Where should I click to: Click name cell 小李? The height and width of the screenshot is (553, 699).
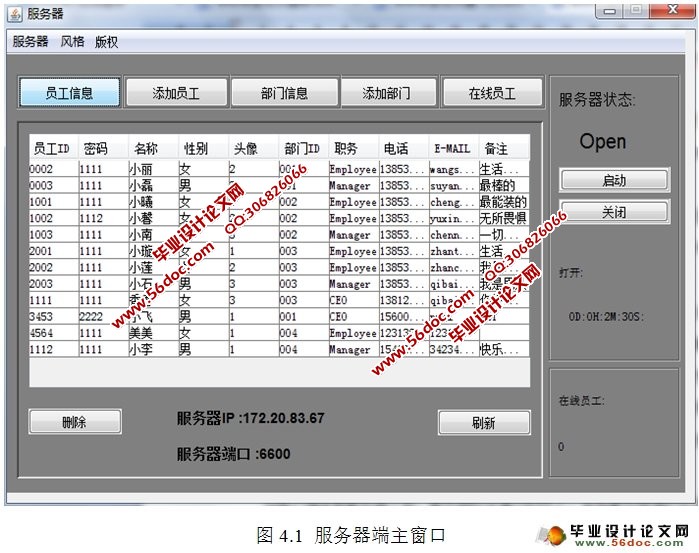coord(153,349)
